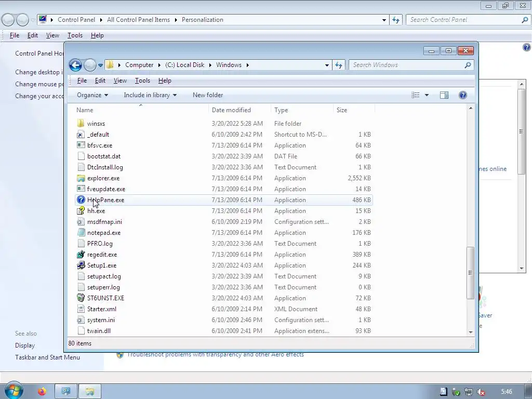Image resolution: width=532 pixels, height=399 pixels.
Task: Open the view options dropdown arrow
Action: (x=427, y=95)
